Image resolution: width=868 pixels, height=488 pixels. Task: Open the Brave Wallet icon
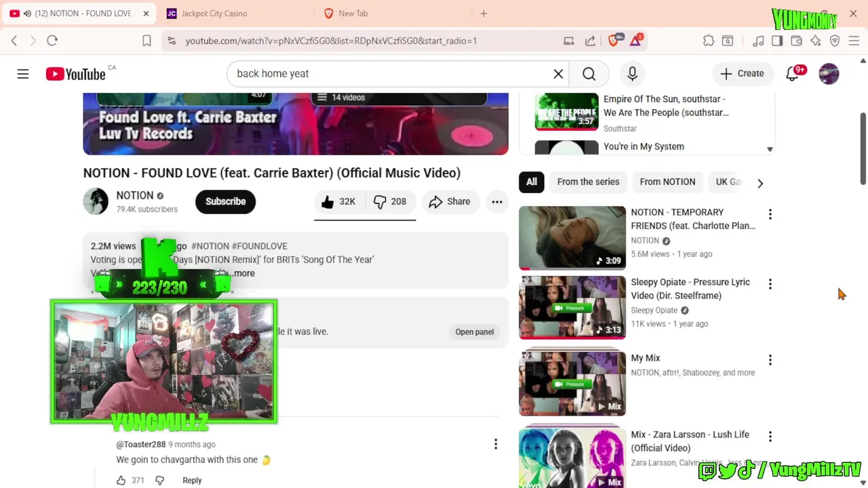[x=797, y=41]
